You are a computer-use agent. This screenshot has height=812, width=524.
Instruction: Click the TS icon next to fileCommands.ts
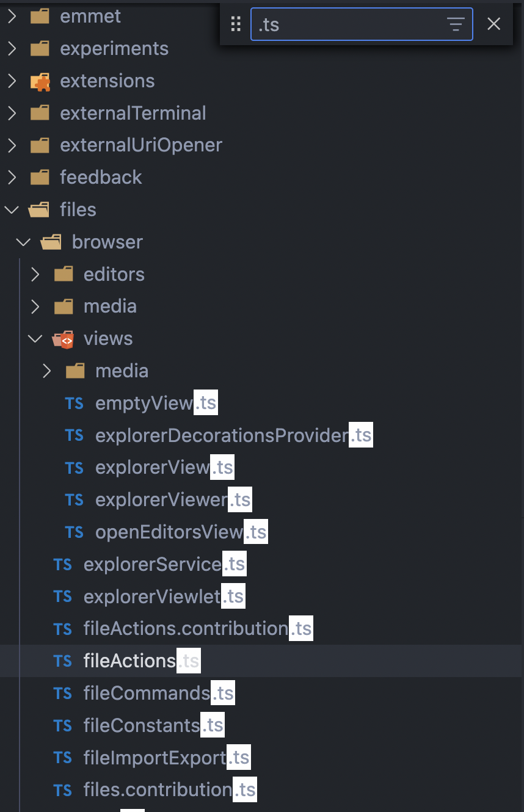[62, 693]
